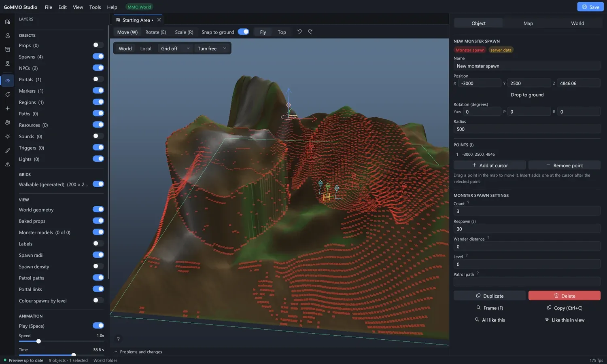Expand Problems and changes panel
The image size is (607, 364).
click(138, 352)
